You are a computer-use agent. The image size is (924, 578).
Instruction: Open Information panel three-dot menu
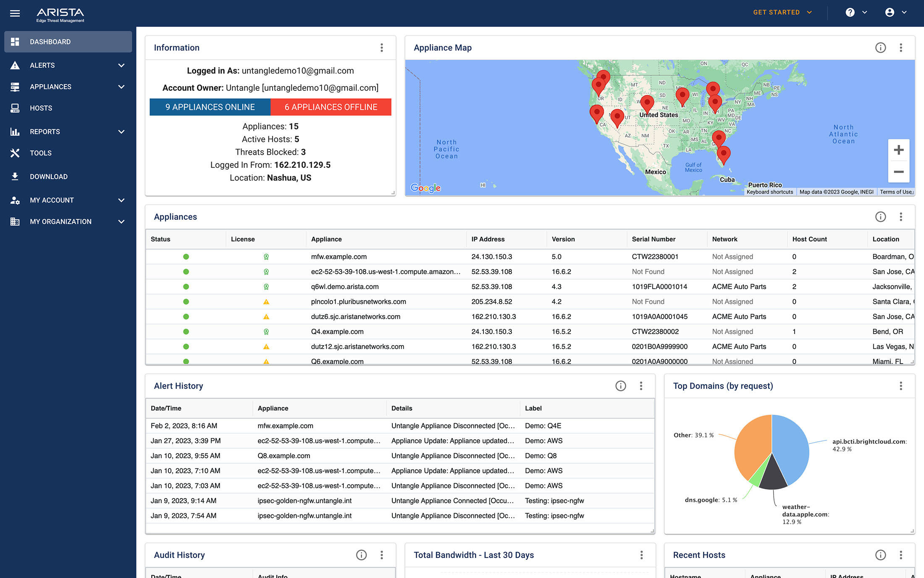(x=382, y=48)
